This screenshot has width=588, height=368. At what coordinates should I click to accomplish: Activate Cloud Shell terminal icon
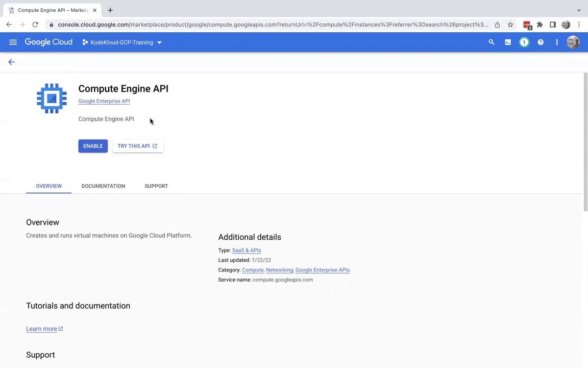[x=508, y=42]
